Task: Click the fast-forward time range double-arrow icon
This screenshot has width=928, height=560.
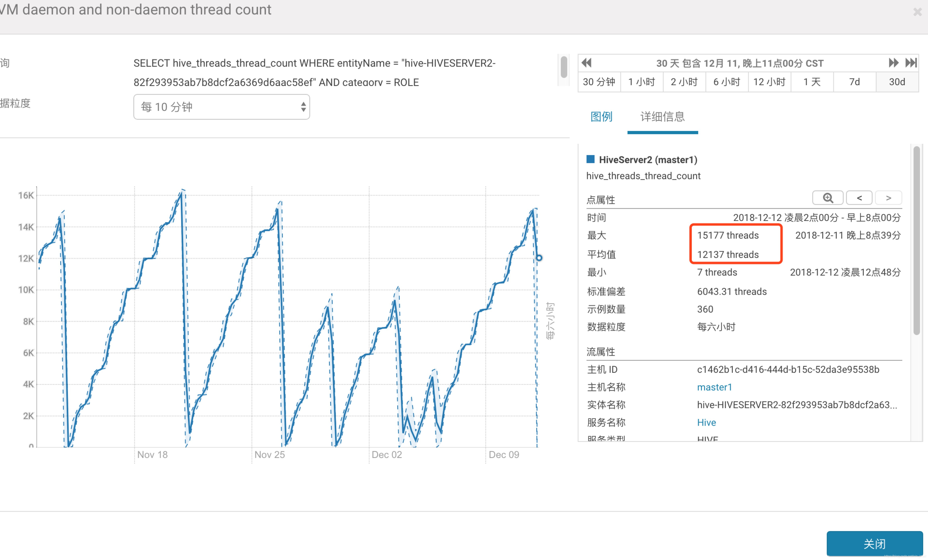Action: 893,62
